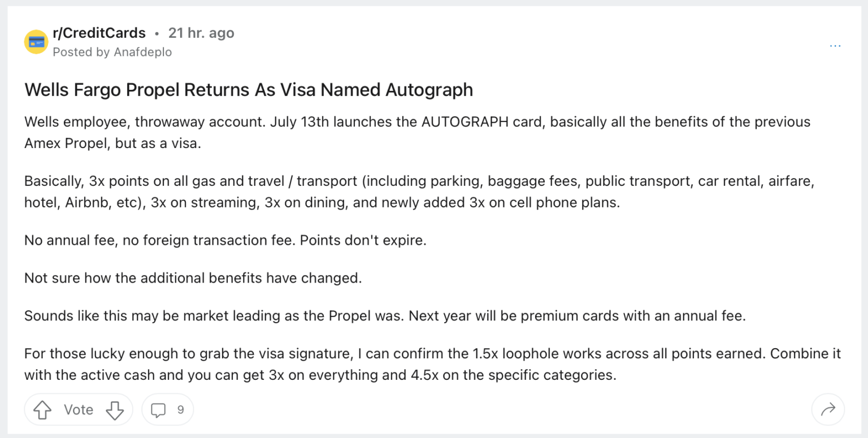Click the r/CreditCards subreddit avatar icon
The image size is (868, 438).
pos(36,42)
